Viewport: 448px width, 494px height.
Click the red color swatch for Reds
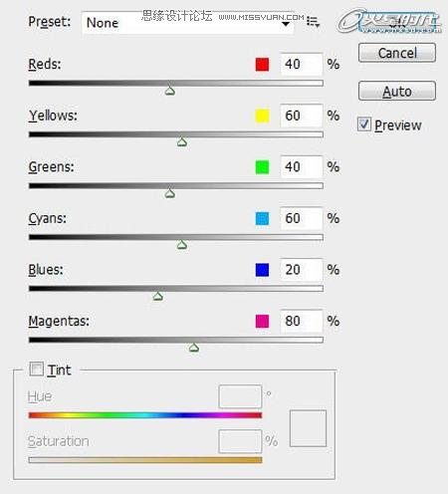tap(262, 65)
